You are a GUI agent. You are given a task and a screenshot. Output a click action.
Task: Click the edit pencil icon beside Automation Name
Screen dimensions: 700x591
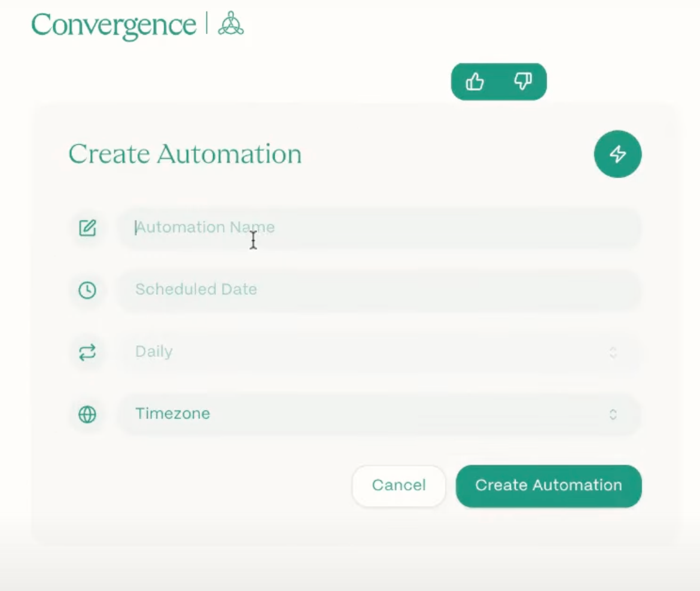tap(87, 228)
